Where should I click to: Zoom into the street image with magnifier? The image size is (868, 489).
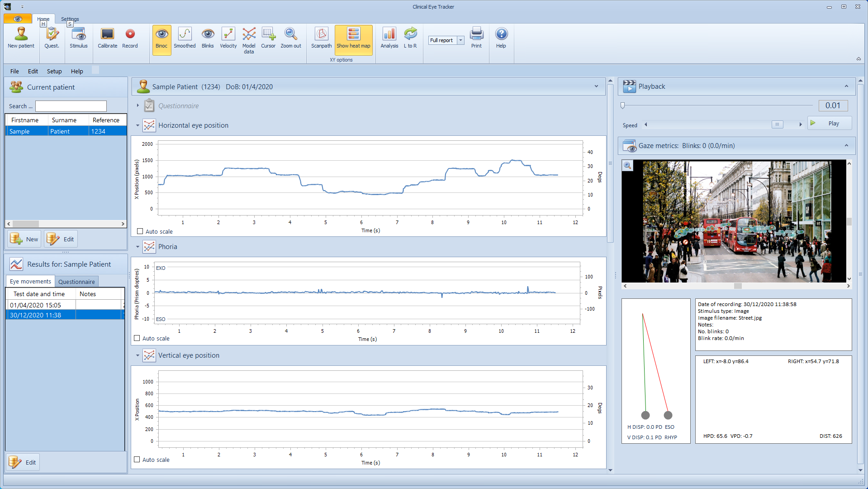pyautogui.click(x=627, y=166)
